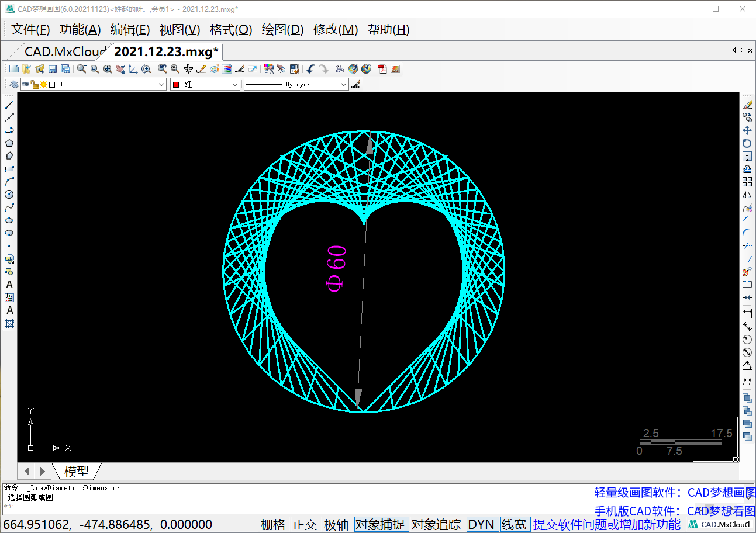Click the Print icon in toolbar
The width and height of the screenshot is (756, 533).
pyautogui.click(x=340, y=69)
